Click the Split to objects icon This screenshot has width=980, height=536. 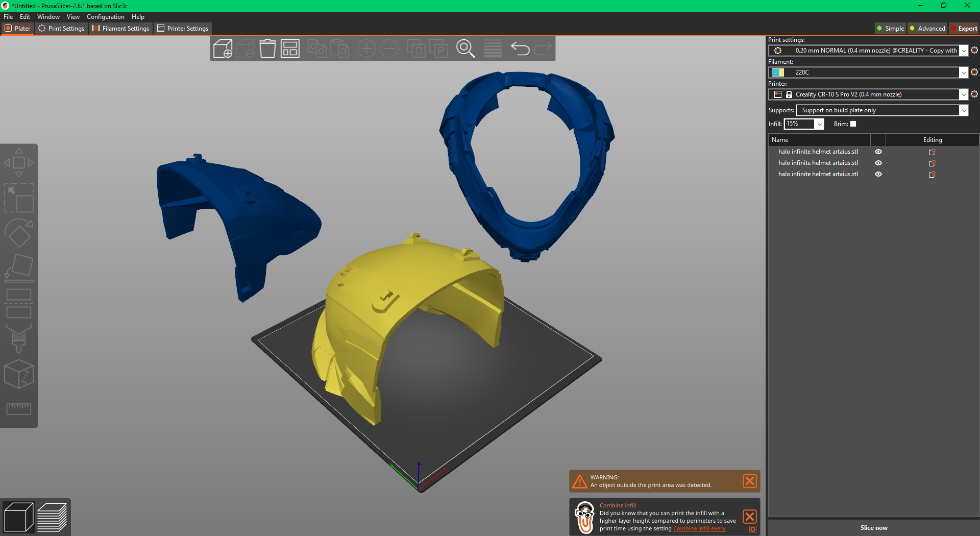[416, 48]
